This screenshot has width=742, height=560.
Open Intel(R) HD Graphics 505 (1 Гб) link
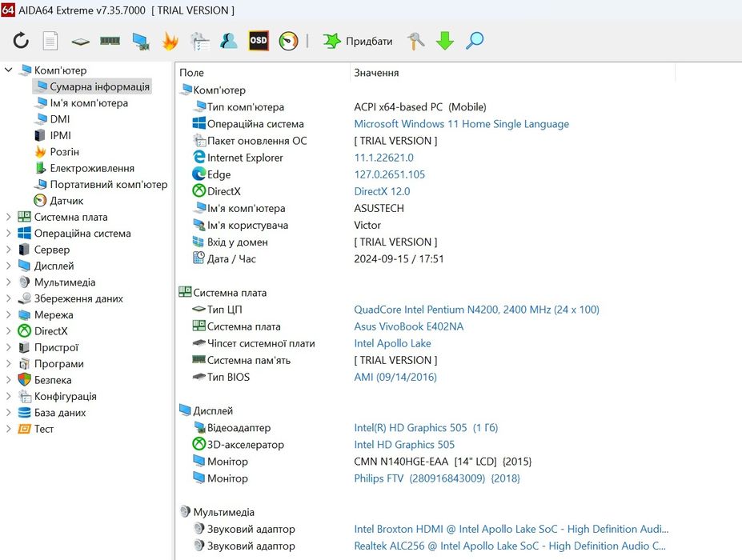426,427
